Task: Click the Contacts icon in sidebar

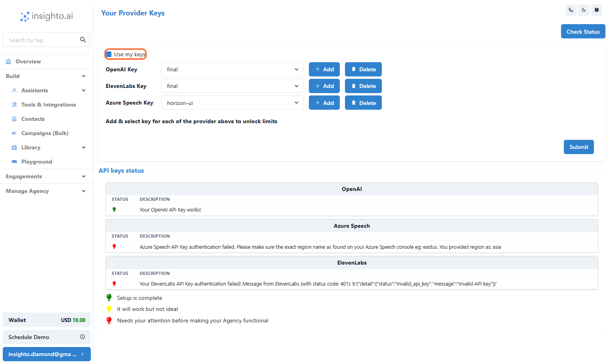Action: (x=14, y=119)
